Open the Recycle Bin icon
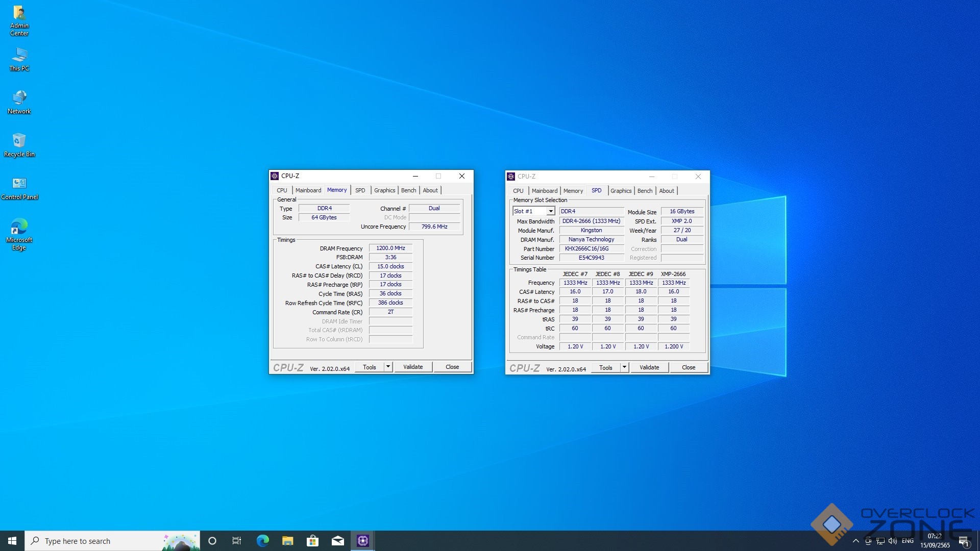The width and height of the screenshot is (980, 551). (x=19, y=144)
